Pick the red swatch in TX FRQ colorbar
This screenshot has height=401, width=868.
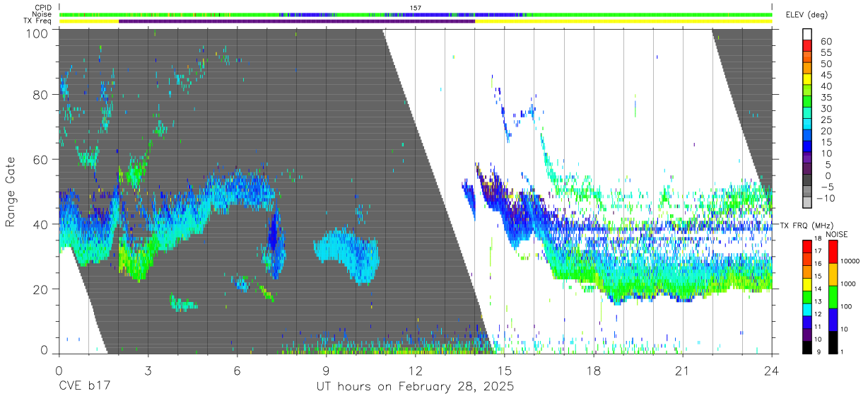807,247
